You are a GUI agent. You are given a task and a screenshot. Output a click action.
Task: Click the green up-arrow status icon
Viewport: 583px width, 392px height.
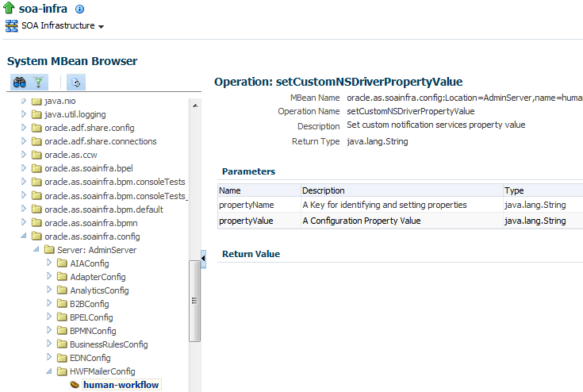click(9, 7)
